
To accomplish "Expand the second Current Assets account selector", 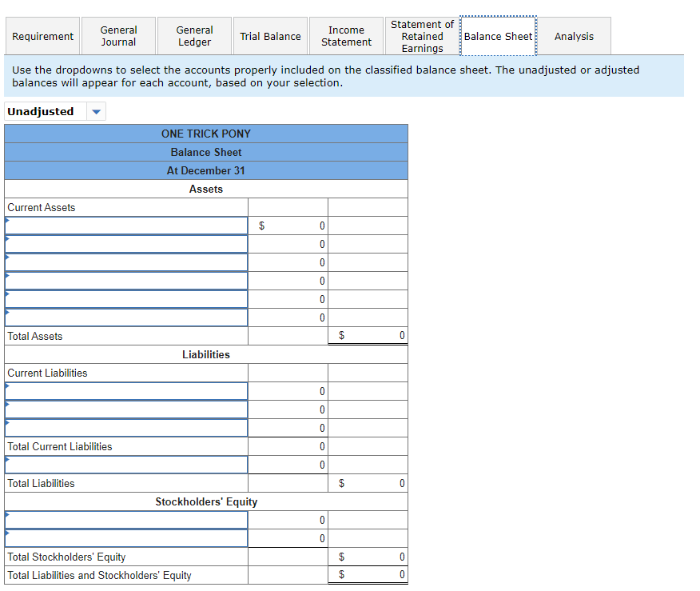I will point(125,244).
